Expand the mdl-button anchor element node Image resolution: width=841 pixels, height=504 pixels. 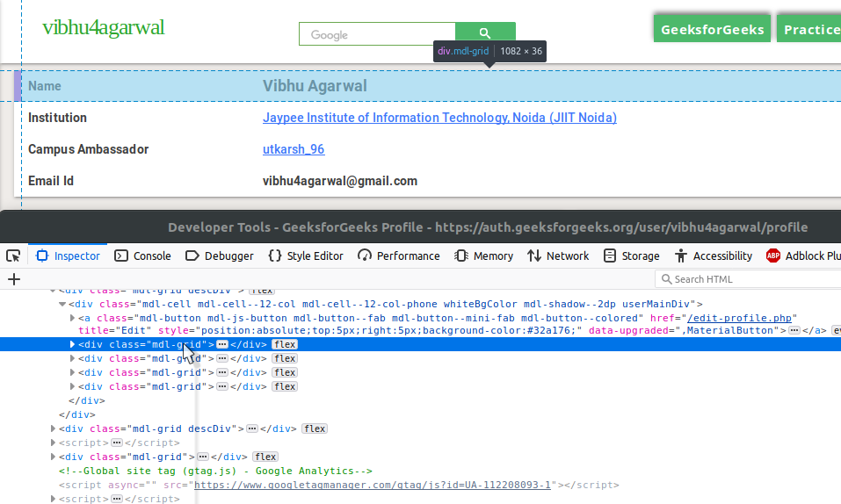[x=72, y=318]
